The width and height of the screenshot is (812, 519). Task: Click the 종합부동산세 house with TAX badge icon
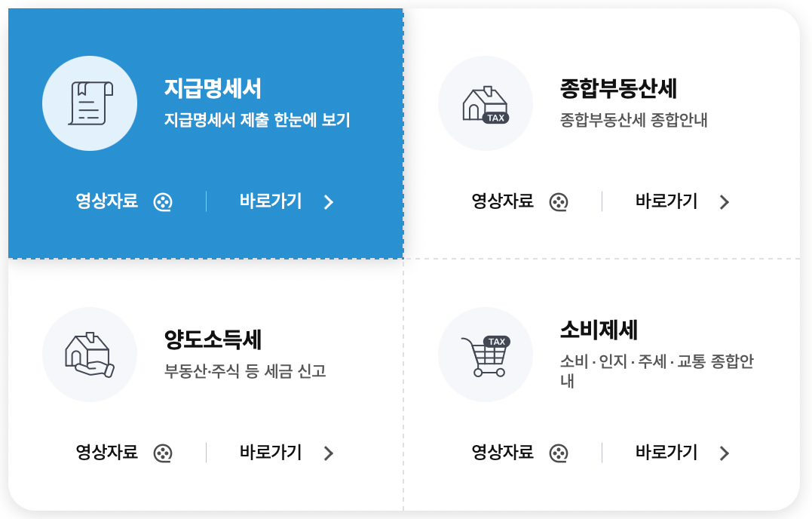tap(486, 103)
